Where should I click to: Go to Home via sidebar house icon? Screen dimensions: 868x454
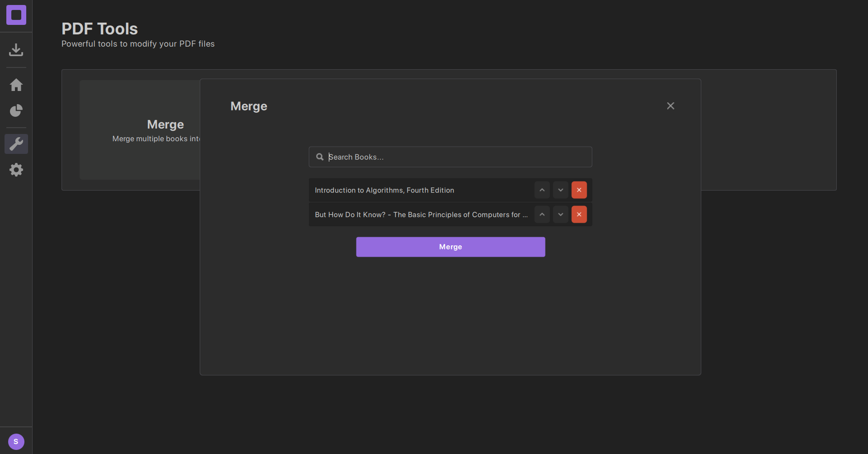pos(16,85)
